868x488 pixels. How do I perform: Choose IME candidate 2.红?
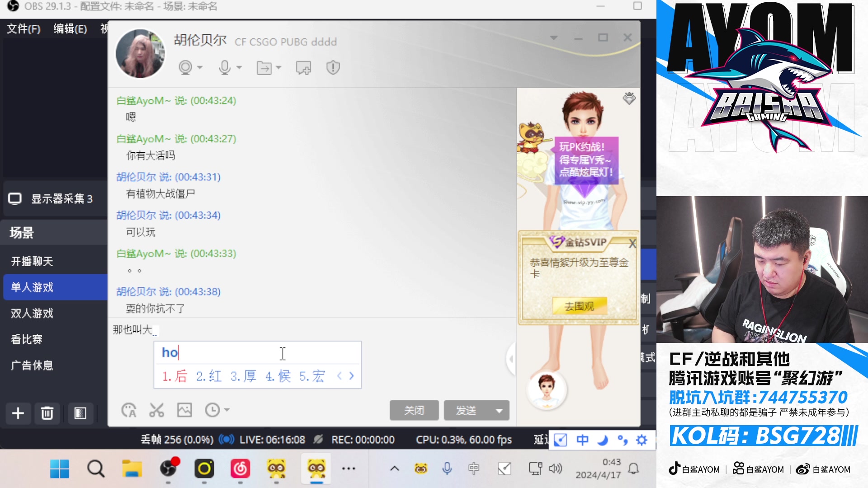[209, 376]
